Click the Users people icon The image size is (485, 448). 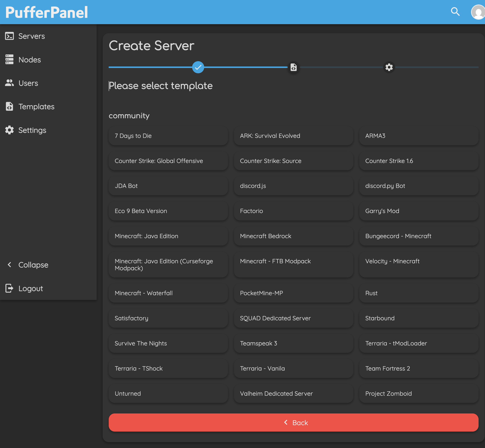pyautogui.click(x=9, y=83)
